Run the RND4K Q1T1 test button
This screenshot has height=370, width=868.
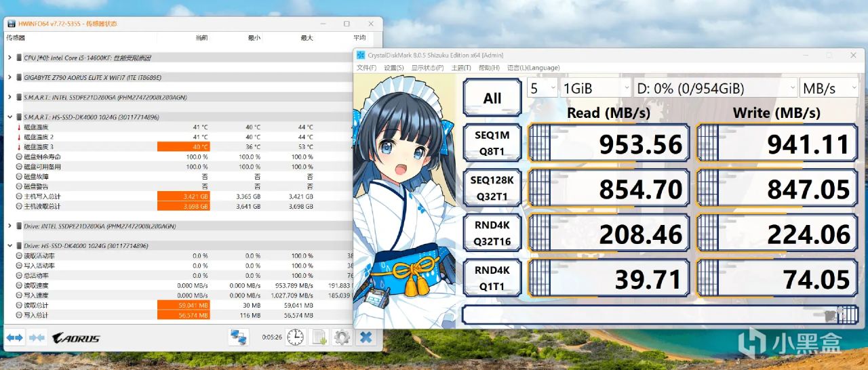pyautogui.click(x=492, y=277)
